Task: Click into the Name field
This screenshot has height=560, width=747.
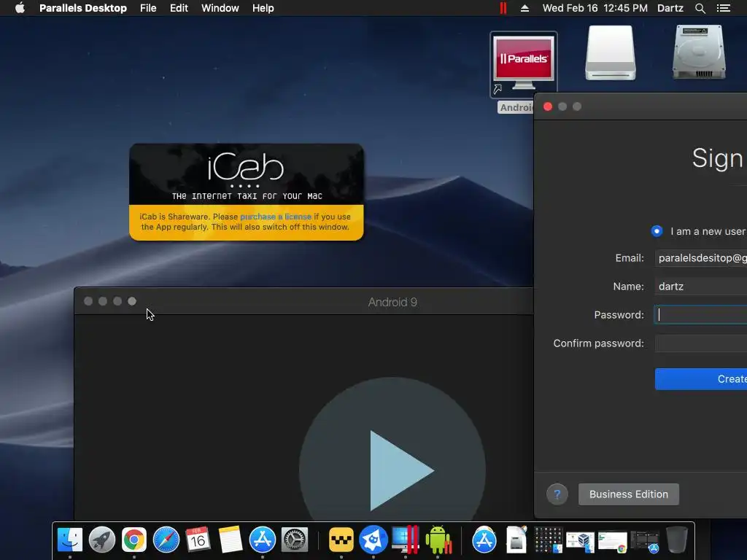Action: tap(701, 287)
